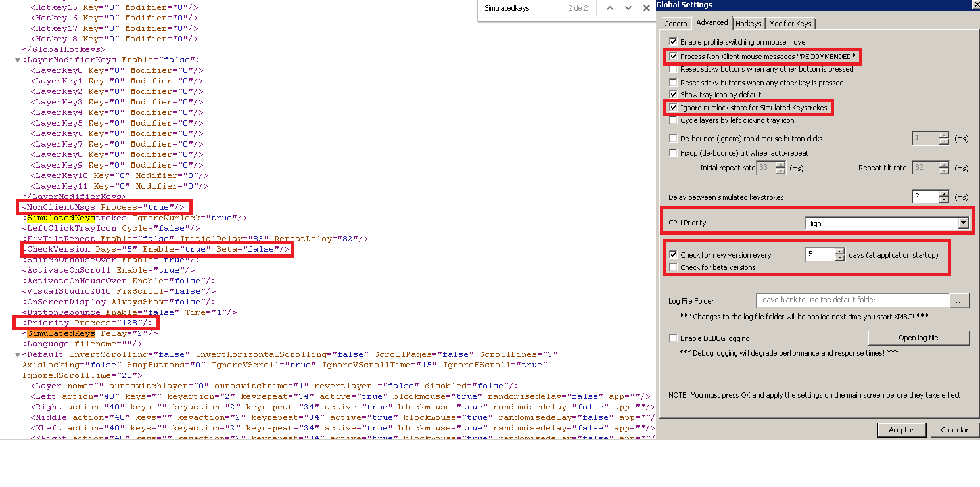Click the OnScreenDisplay AlwaysShow XML line
980x487 pixels.
click(x=119, y=302)
